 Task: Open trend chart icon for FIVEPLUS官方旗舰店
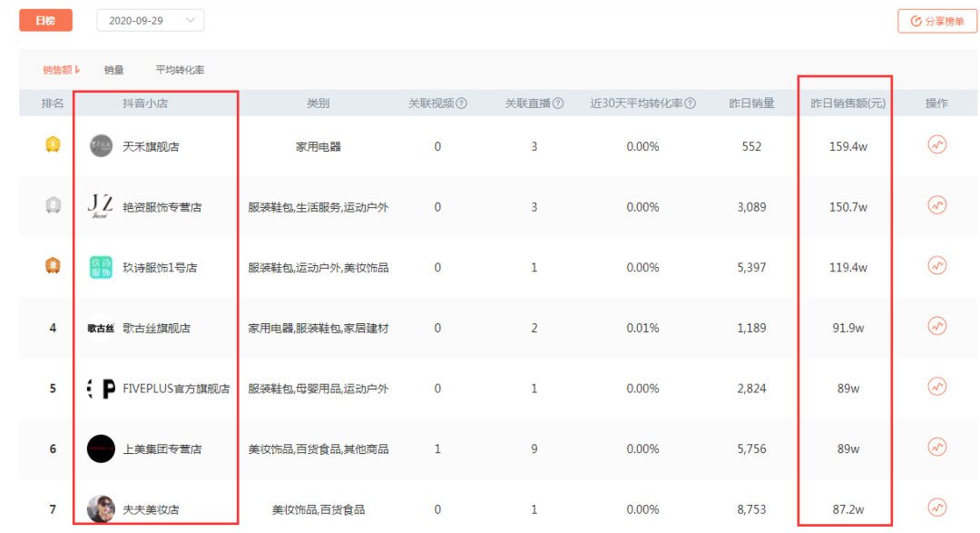(x=936, y=387)
